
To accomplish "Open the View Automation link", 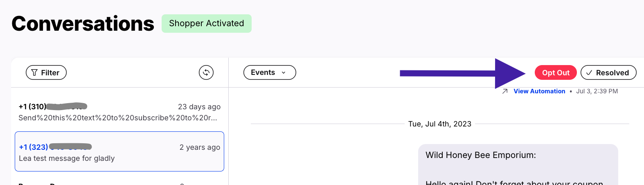I will coord(539,91).
